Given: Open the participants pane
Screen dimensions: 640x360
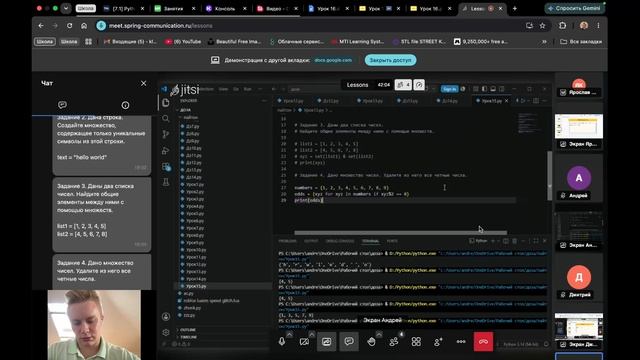Looking at the screenshot, I should point(394,342).
